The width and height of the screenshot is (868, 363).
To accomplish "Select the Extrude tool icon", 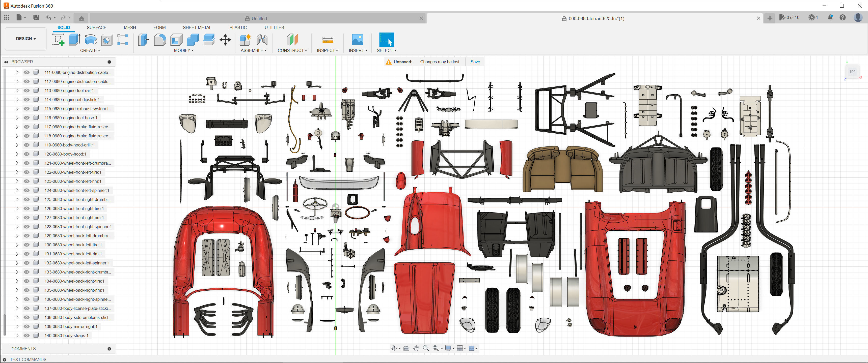I will 74,40.
